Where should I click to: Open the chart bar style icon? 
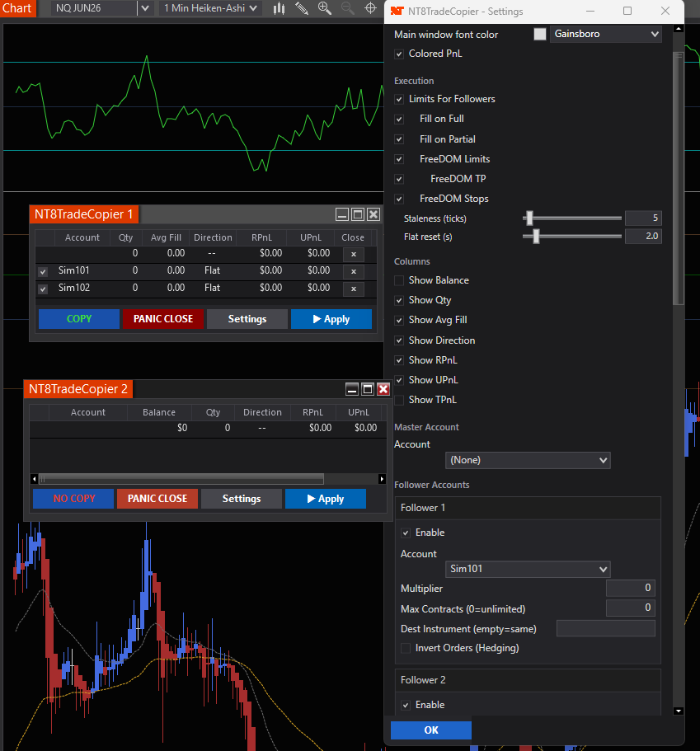(x=279, y=8)
